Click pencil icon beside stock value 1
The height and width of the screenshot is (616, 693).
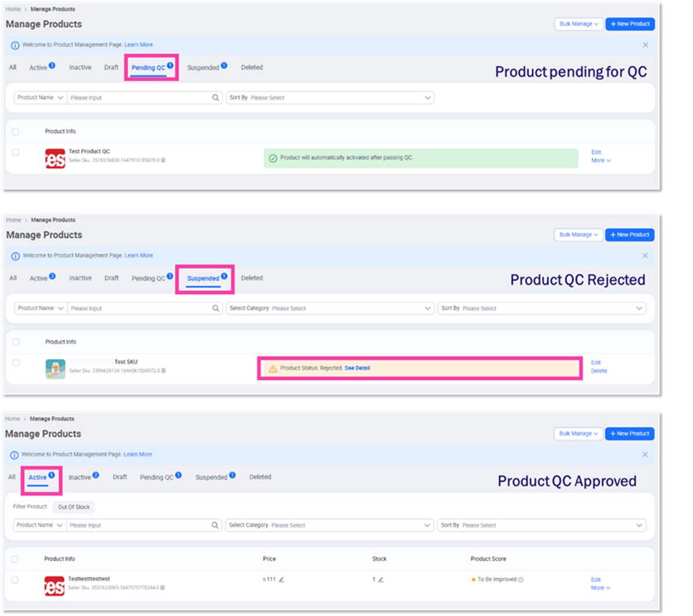[381, 579]
